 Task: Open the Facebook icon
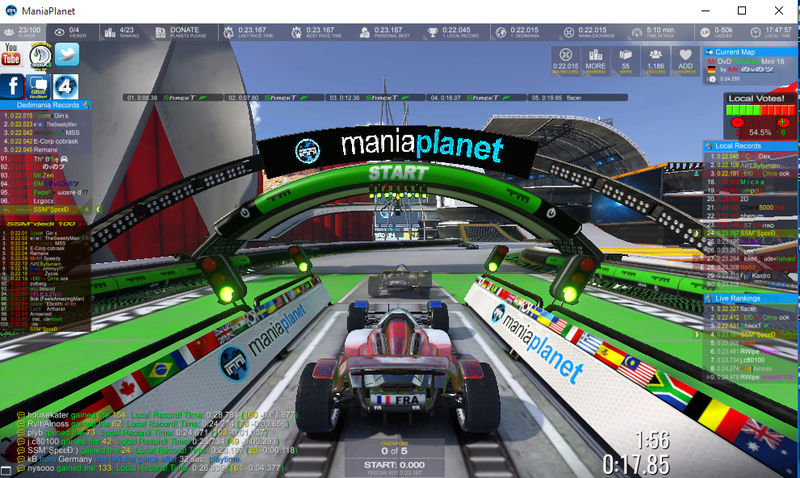(x=12, y=86)
